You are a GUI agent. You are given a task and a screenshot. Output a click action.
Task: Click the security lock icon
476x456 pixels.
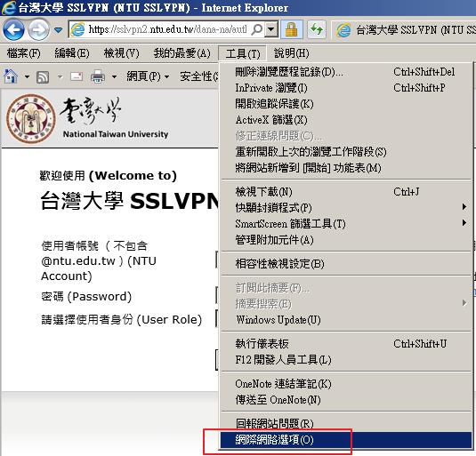[x=291, y=29]
